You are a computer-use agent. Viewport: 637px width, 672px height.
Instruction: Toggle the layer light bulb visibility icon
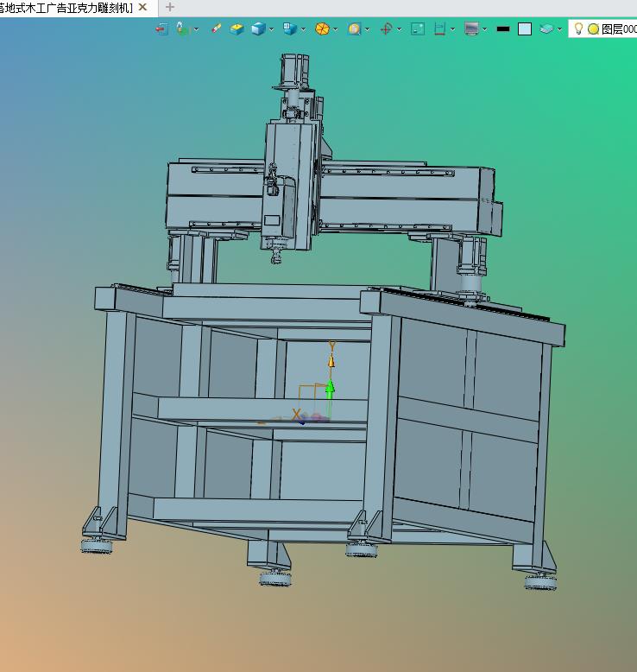click(578, 29)
